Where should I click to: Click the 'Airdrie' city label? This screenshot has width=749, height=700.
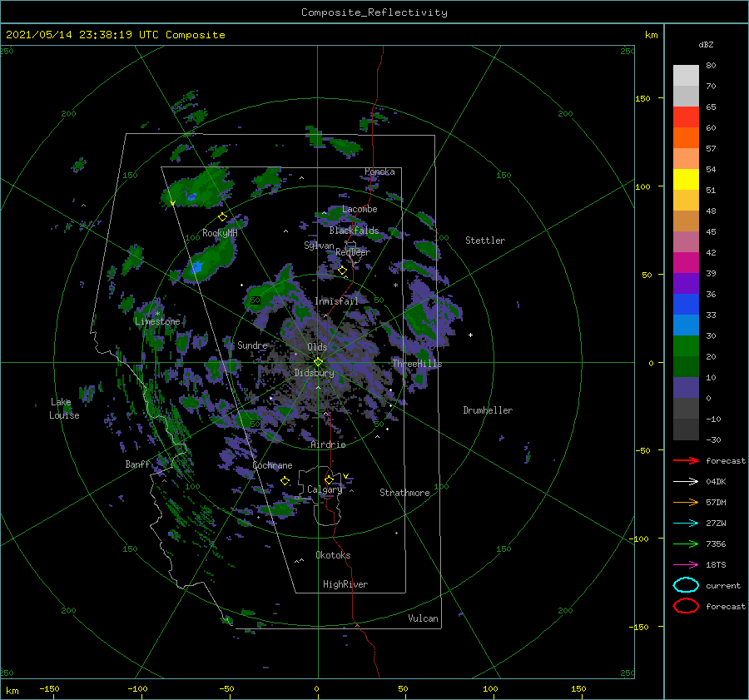[328, 444]
